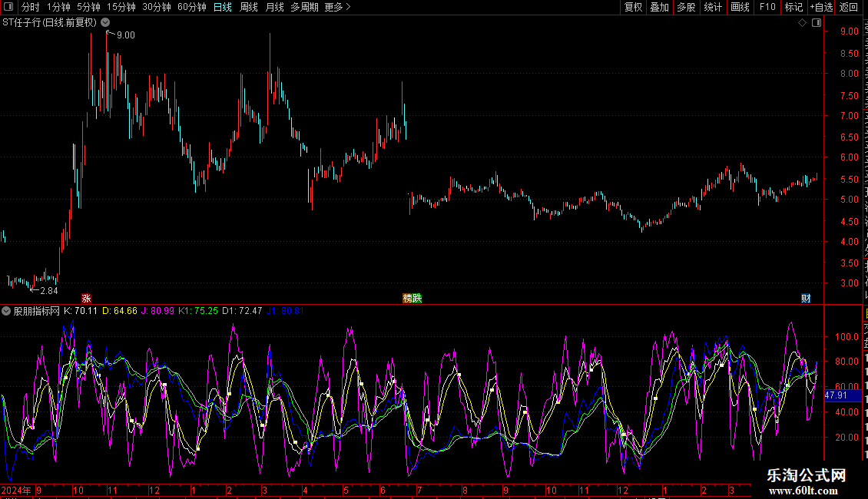This screenshot has width=868, height=499.
Task: Select the 30分钟 period tab
Action: click(157, 7)
